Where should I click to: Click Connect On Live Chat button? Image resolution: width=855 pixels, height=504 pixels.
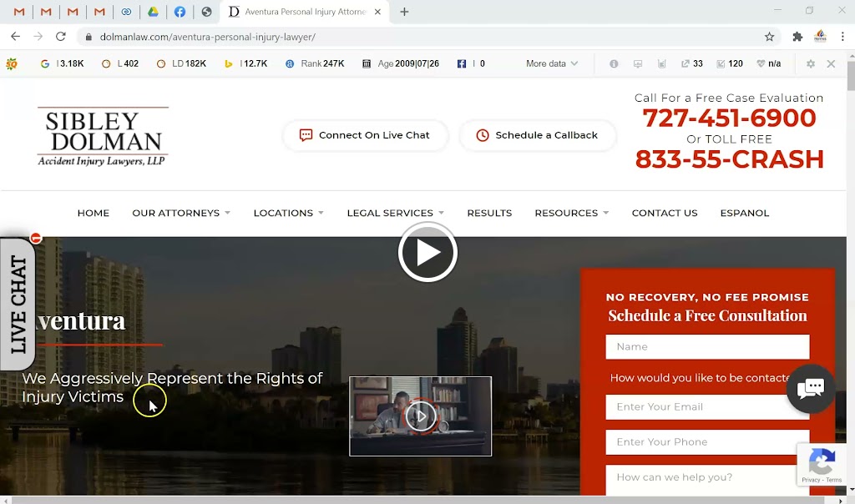[x=365, y=135]
